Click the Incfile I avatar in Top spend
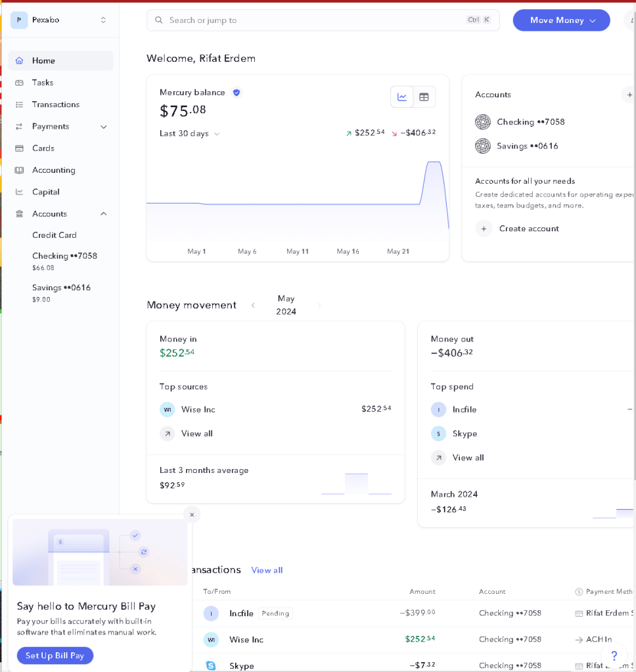The height and width of the screenshot is (672, 636). coord(438,409)
